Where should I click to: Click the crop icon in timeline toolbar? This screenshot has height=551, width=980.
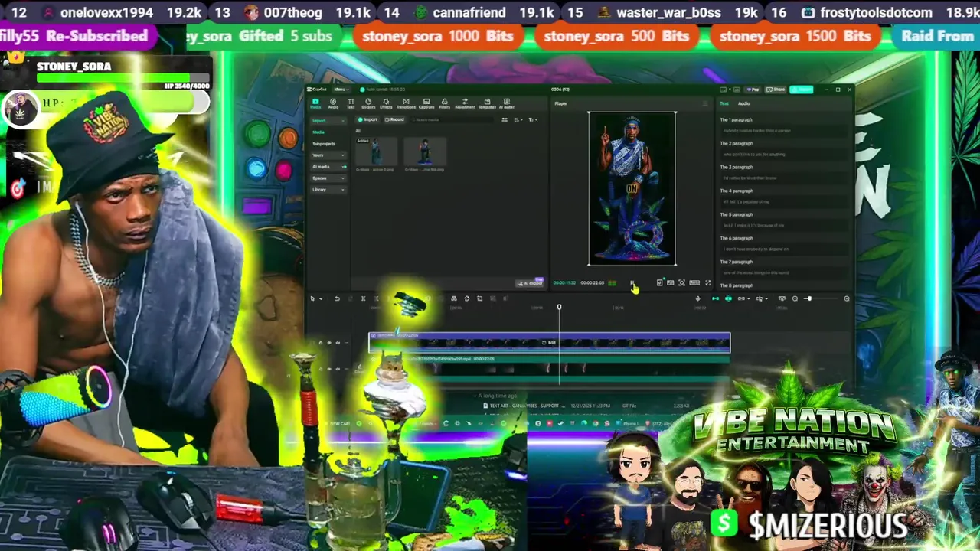(479, 298)
